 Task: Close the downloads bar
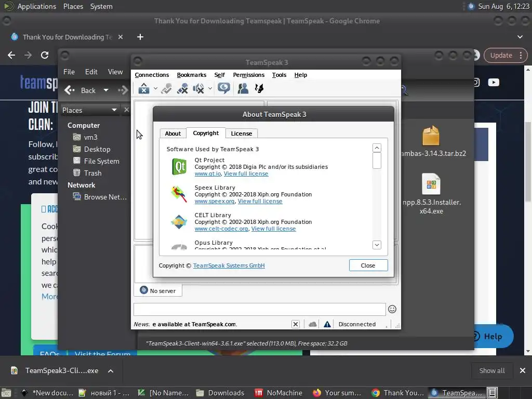[523, 370]
